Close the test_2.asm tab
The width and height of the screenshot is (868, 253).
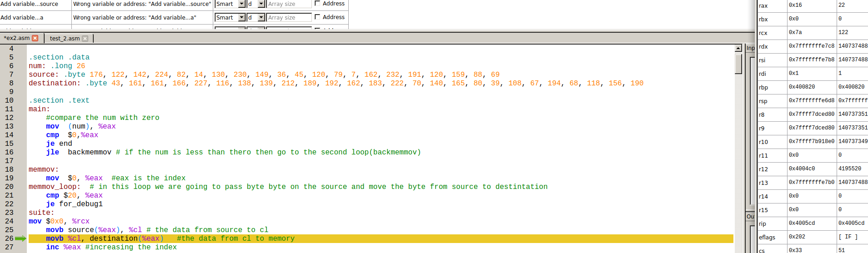85,39
